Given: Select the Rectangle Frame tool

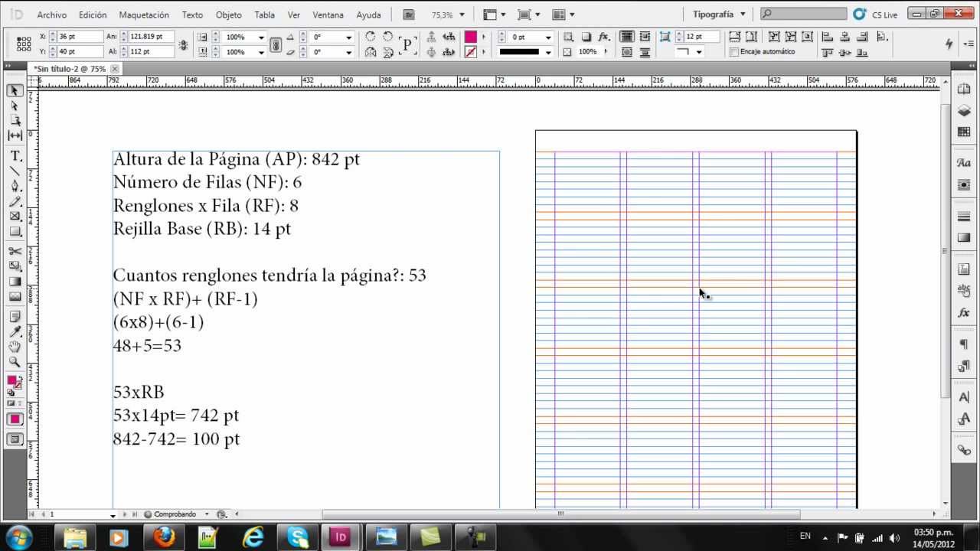Looking at the screenshot, I should (x=15, y=217).
